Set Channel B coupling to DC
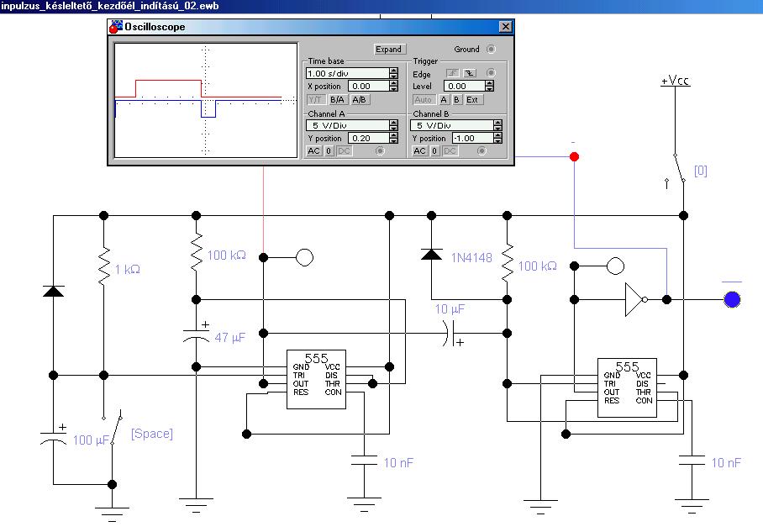 pos(450,151)
